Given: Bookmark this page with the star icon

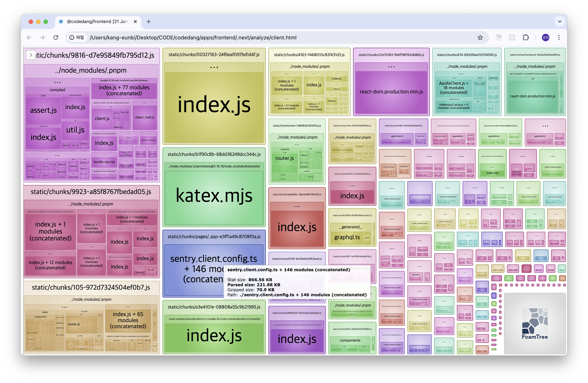Looking at the screenshot, I should pos(480,38).
